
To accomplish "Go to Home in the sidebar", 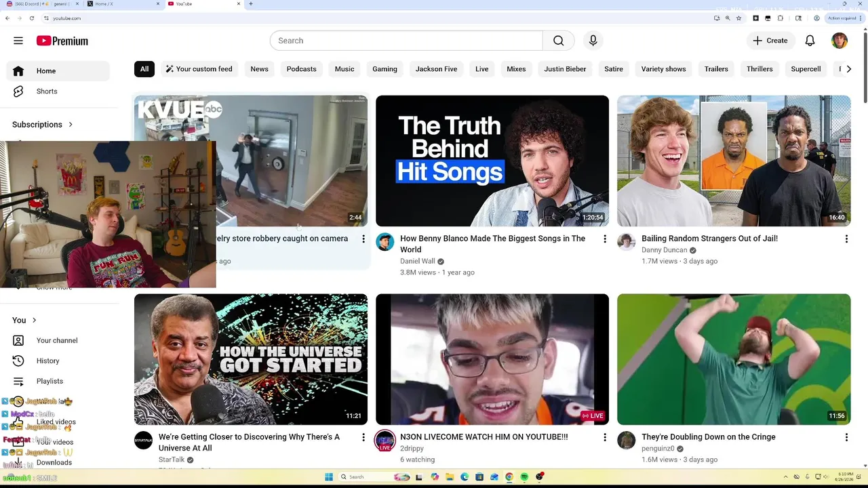I will 58,71.
